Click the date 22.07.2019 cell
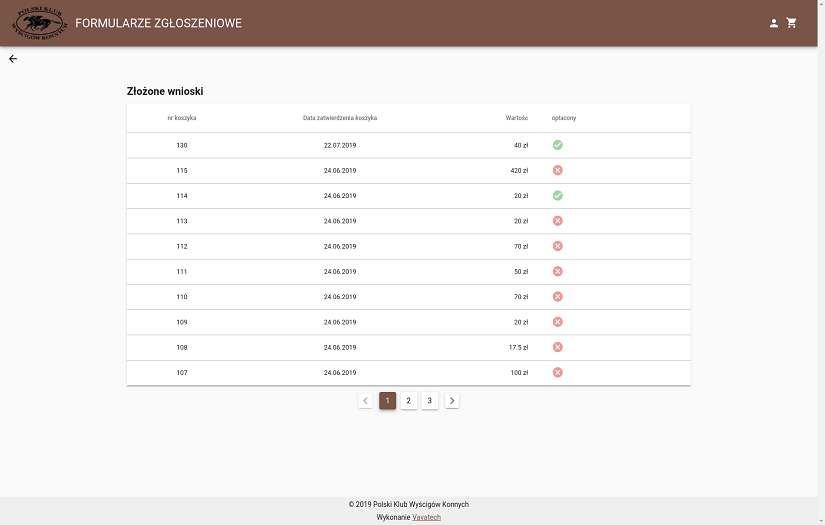825x525 pixels. [x=340, y=145]
